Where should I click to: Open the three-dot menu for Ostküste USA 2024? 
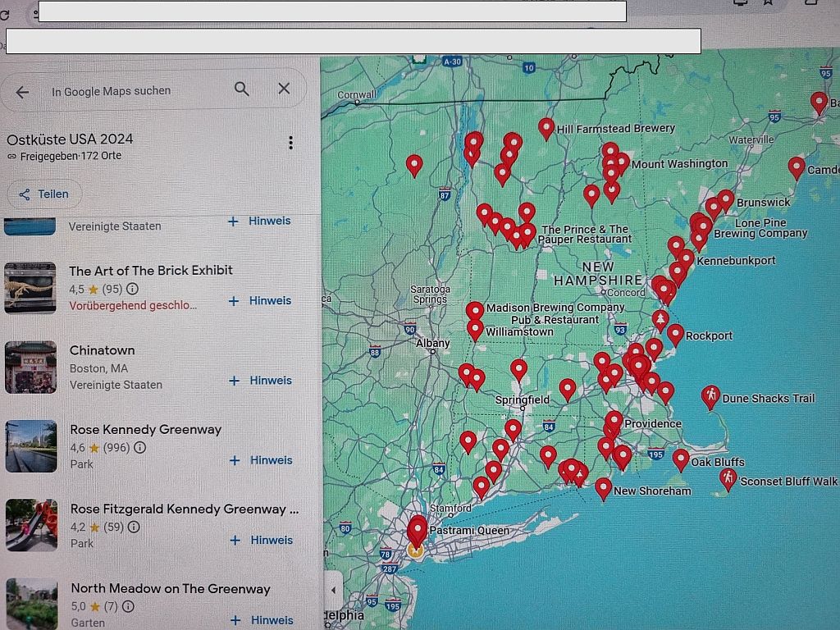(x=290, y=144)
